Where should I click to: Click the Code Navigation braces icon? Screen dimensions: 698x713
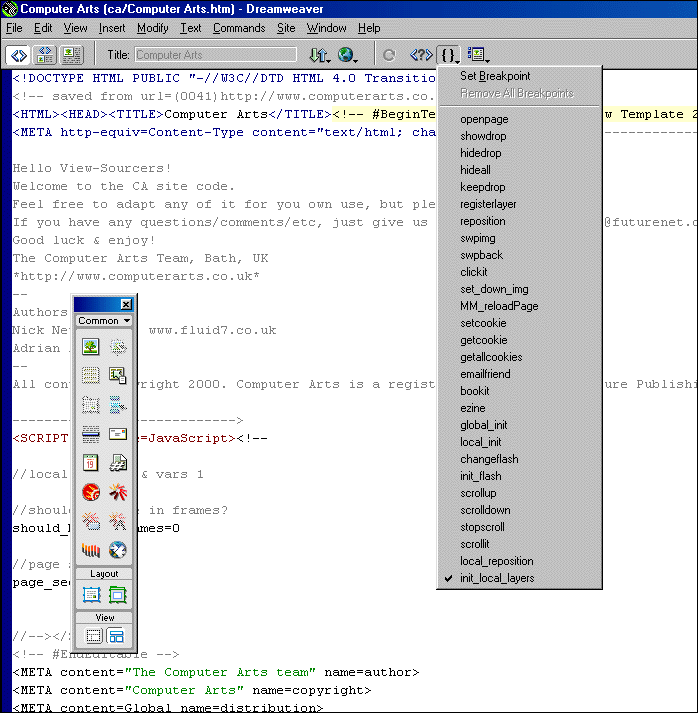tap(448, 55)
